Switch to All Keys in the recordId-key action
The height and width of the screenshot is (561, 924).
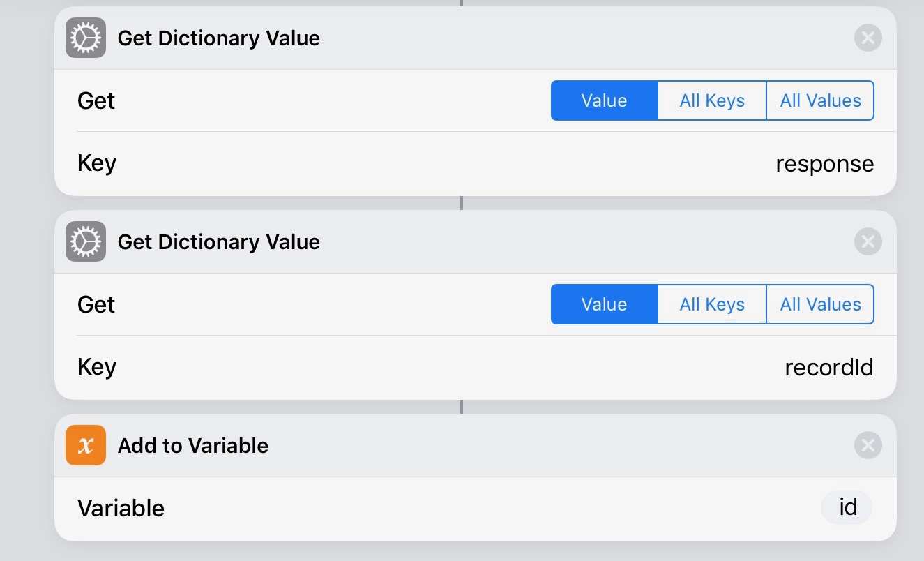click(712, 304)
